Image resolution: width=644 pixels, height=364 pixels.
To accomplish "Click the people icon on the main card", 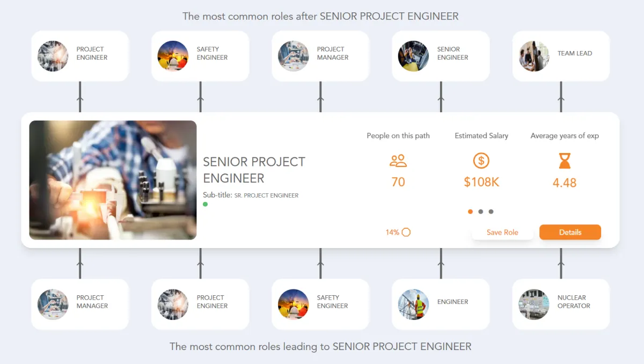I will (x=398, y=161).
